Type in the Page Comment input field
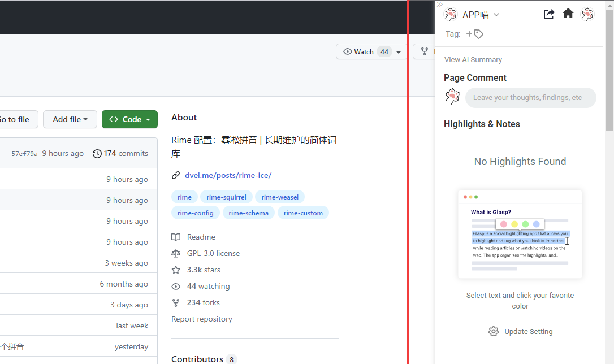The height and width of the screenshot is (364, 614). coord(530,98)
